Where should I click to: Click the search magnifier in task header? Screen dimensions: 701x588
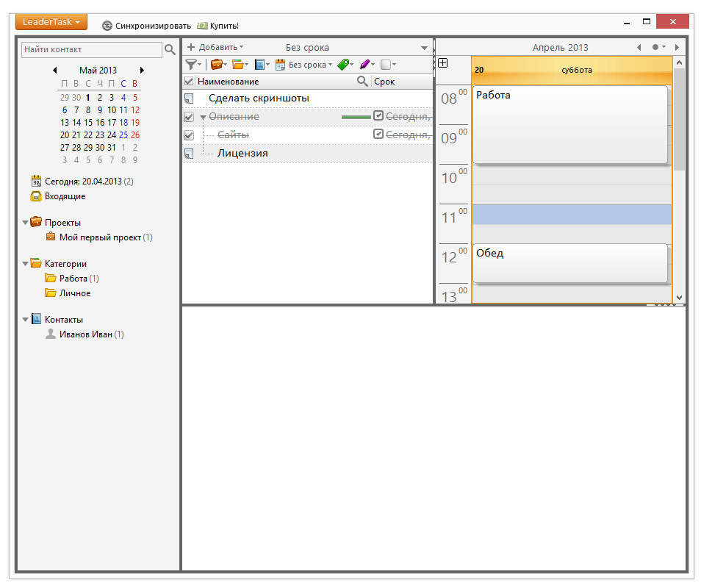point(362,82)
